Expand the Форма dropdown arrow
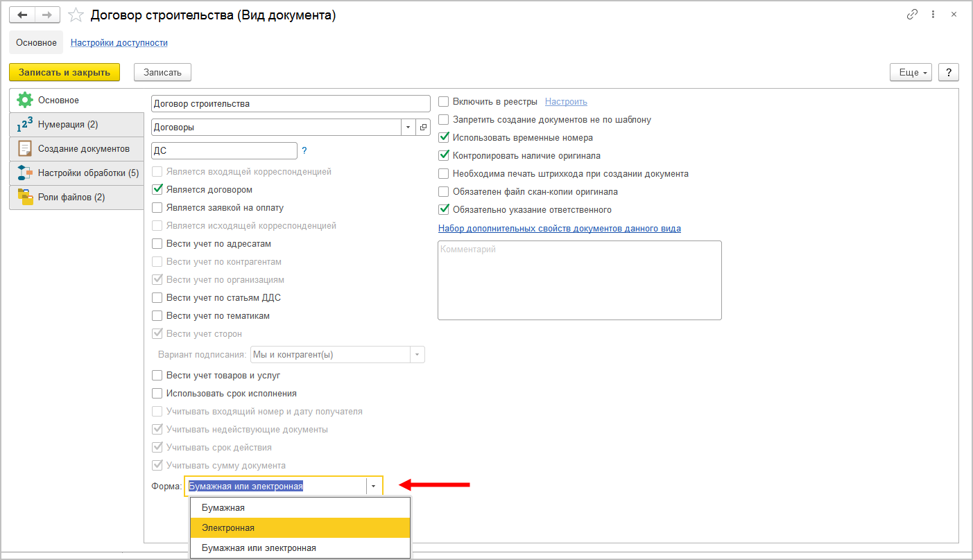 point(374,487)
